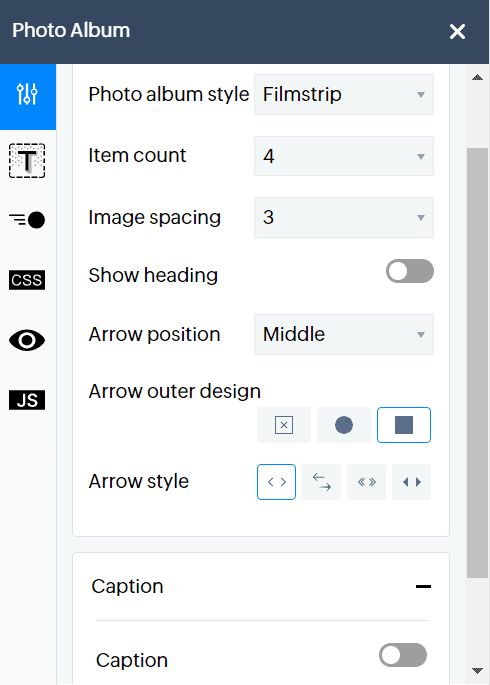Open the animation motion icon tab
The width and height of the screenshot is (490, 685).
click(27, 220)
